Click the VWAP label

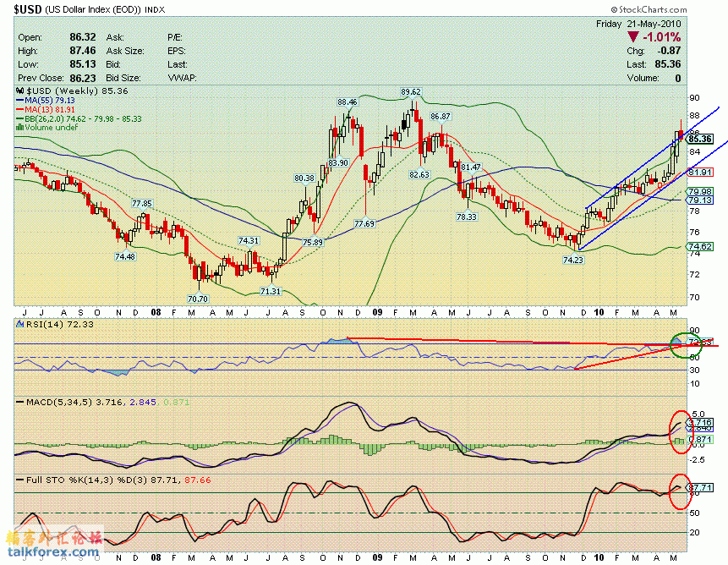(x=182, y=78)
